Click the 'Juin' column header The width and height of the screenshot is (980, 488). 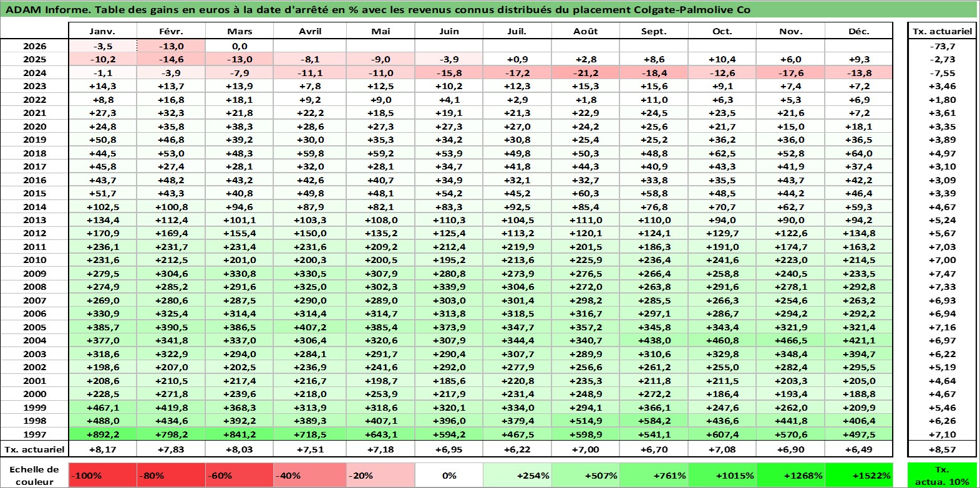point(449,31)
